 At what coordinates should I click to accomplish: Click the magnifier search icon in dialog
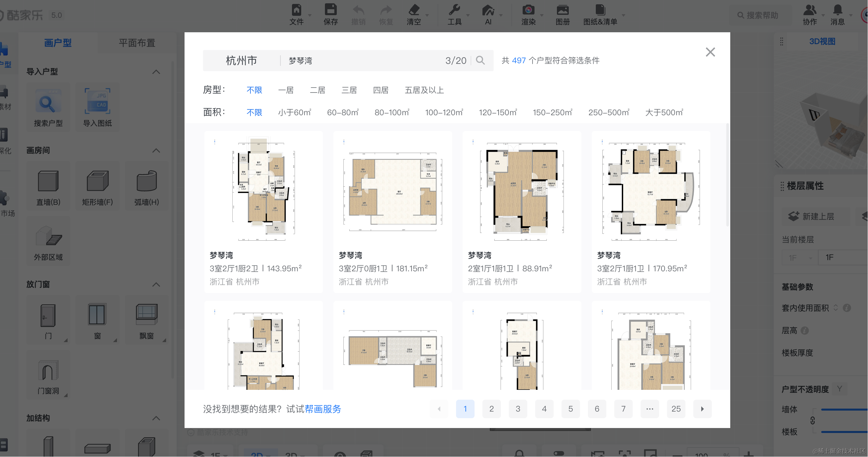(x=480, y=60)
